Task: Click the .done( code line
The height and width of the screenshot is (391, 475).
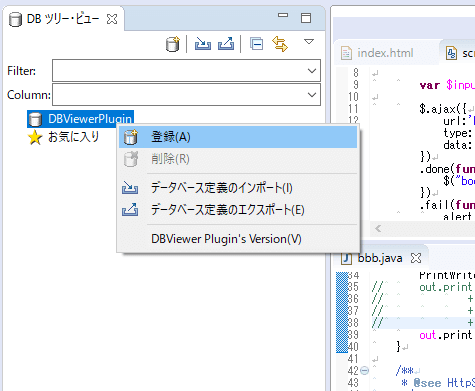Action: [447, 169]
